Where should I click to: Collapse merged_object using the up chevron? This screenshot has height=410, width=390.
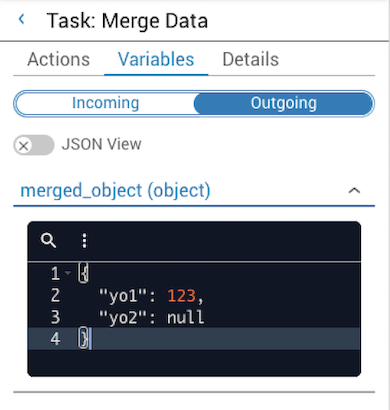click(x=354, y=191)
